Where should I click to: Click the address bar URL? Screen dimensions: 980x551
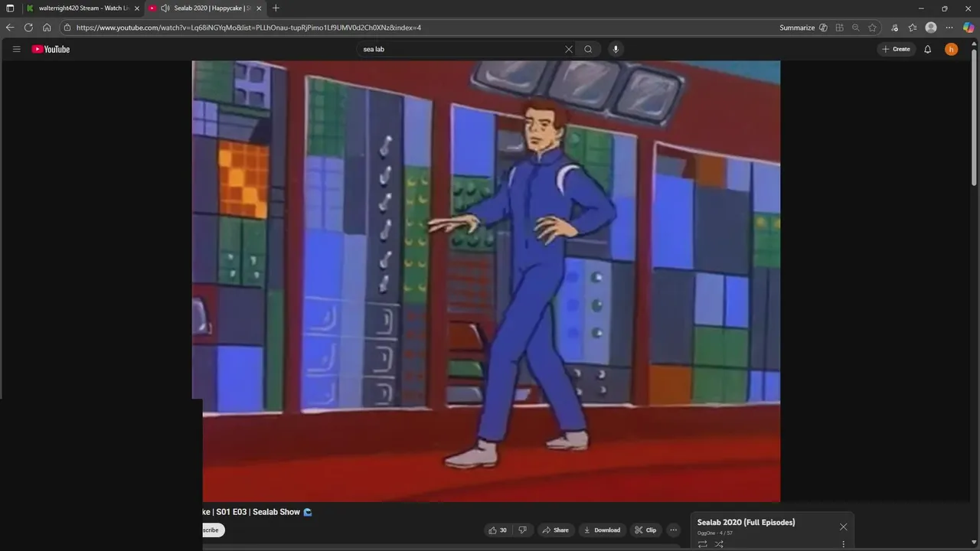tap(249, 28)
